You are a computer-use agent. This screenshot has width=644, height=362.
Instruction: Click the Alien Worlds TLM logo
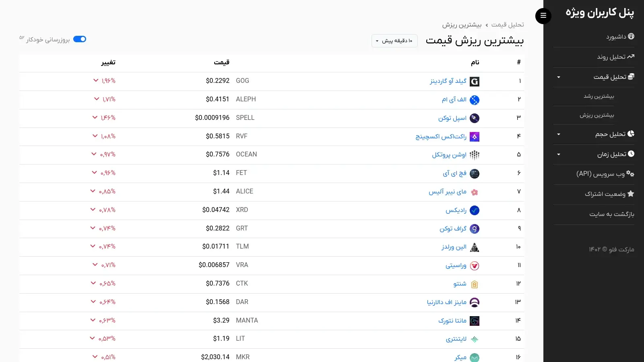(475, 247)
